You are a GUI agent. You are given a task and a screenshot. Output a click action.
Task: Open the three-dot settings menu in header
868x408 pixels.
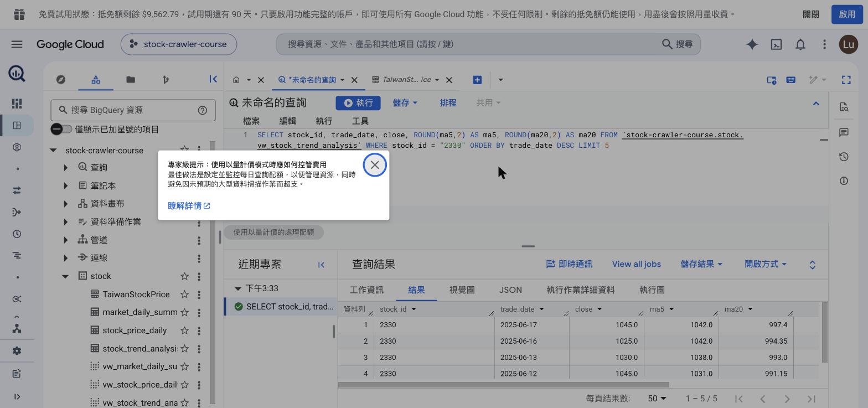click(824, 44)
